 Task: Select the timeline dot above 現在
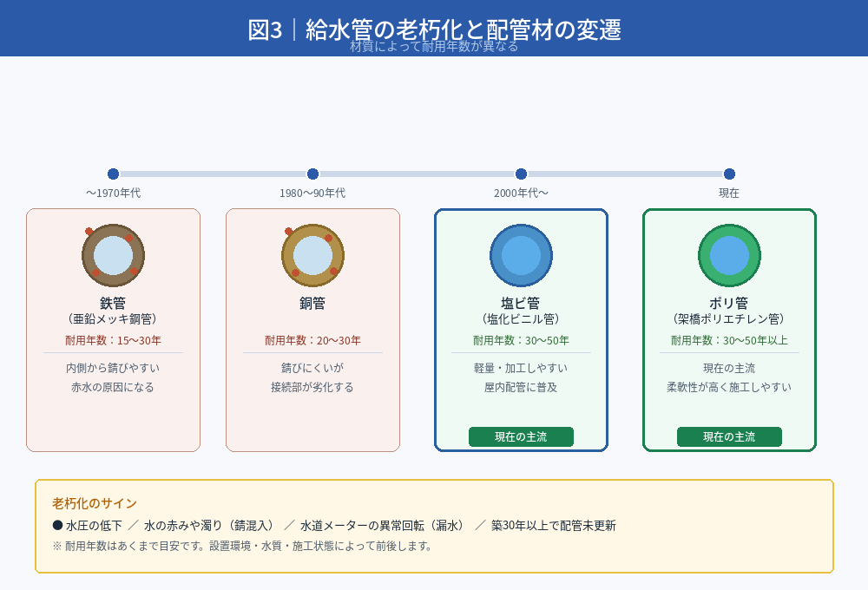coord(729,174)
